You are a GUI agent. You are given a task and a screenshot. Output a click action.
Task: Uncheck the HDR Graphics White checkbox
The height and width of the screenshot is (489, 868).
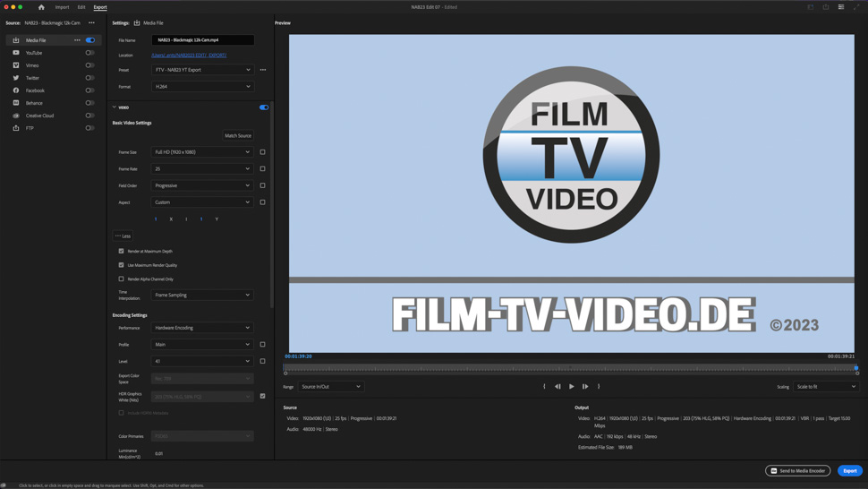[262, 396]
